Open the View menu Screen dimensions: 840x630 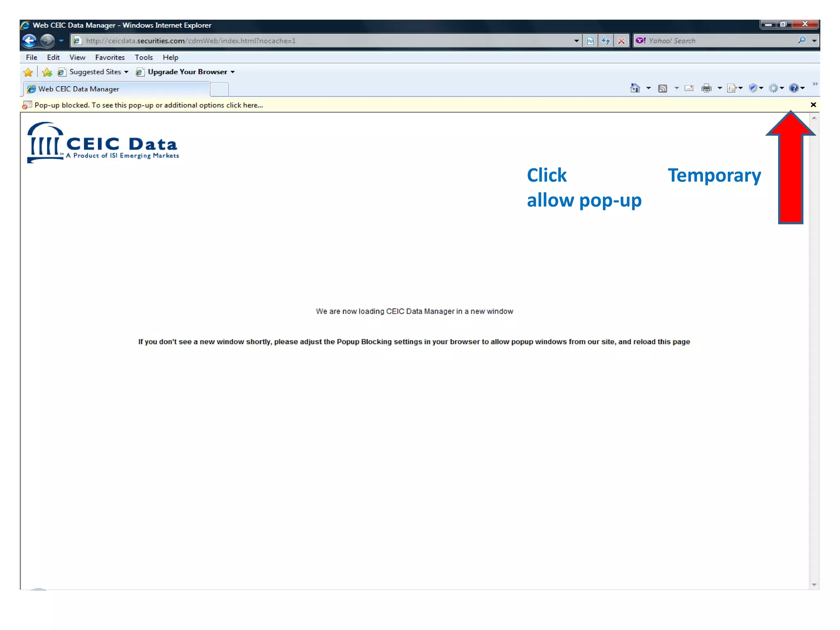[x=77, y=57]
